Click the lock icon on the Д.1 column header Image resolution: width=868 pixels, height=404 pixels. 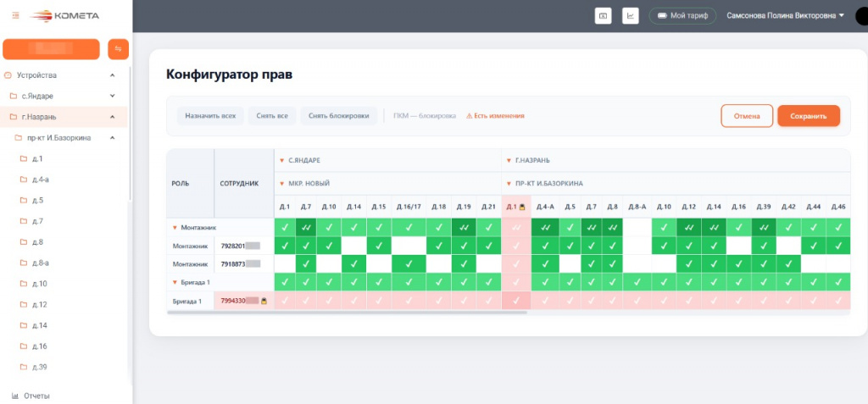click(x=522, y=207)
